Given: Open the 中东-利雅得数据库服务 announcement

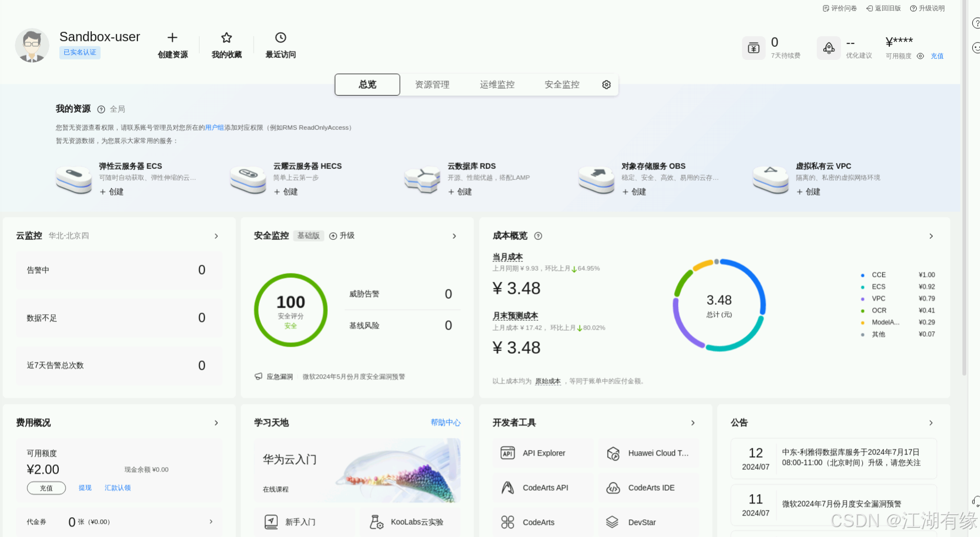Looking at the screenshot, I should click(834, 459).
